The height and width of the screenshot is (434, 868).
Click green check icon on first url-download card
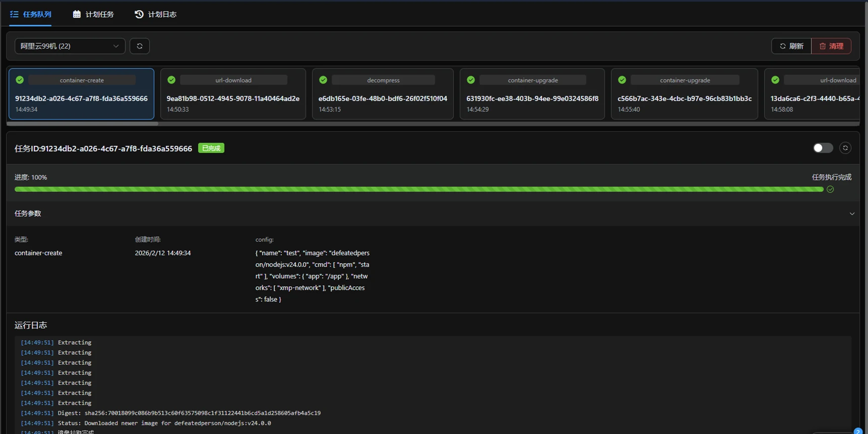171,80
